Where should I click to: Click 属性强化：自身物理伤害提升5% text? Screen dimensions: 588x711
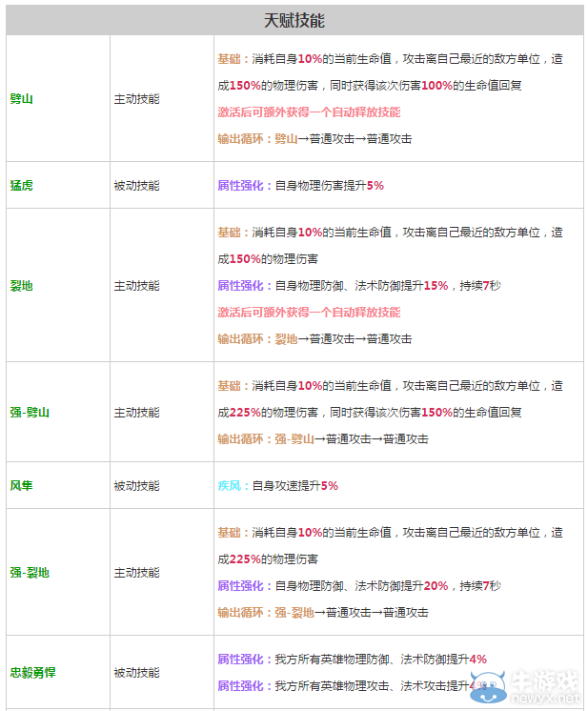(300, 186)
